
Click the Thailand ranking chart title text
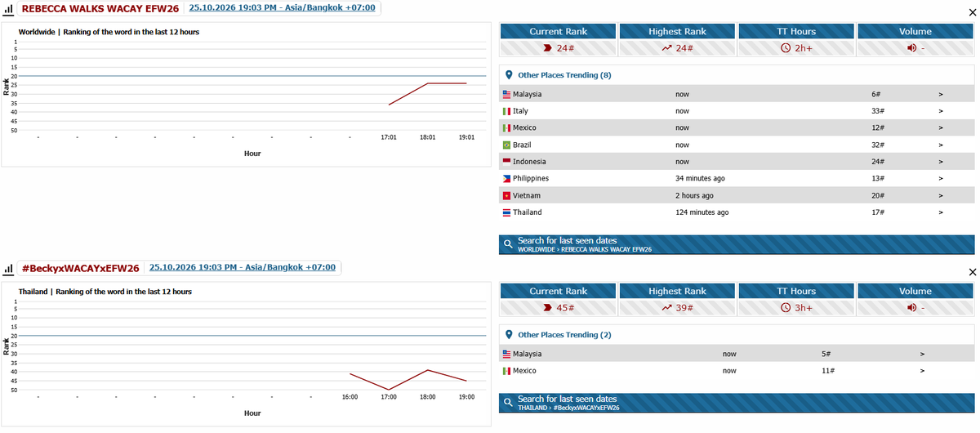(105, 292)
